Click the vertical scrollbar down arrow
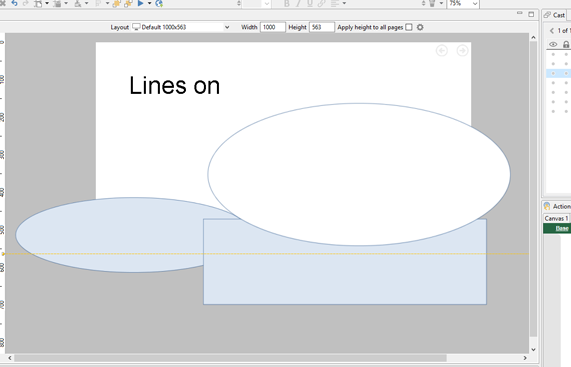The width and height of the screenshot is (571, 367). 533,350
